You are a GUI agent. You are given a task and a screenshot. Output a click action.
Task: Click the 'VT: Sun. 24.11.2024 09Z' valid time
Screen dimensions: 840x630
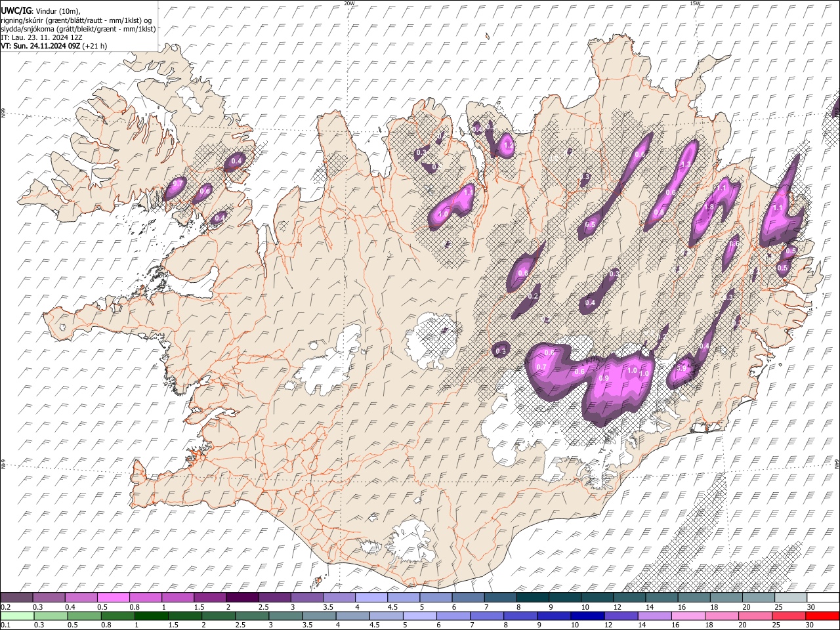coord(41,46)
